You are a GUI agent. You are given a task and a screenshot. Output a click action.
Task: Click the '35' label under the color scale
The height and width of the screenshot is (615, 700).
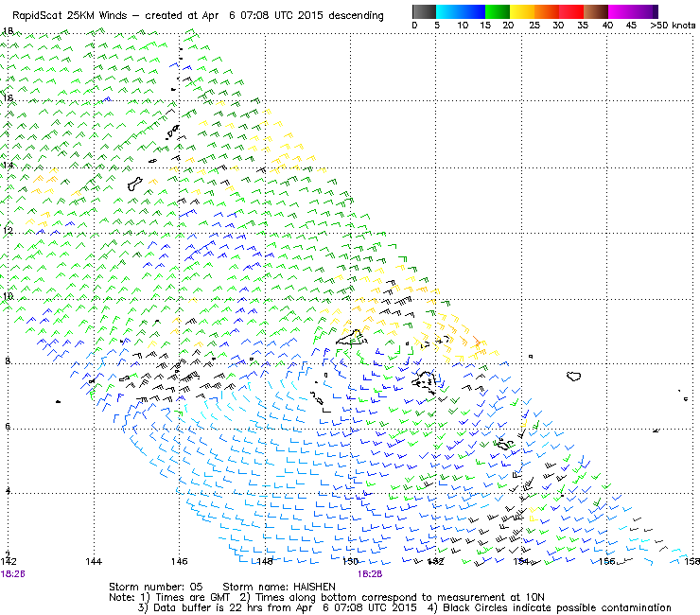click(x=583, y=26)
